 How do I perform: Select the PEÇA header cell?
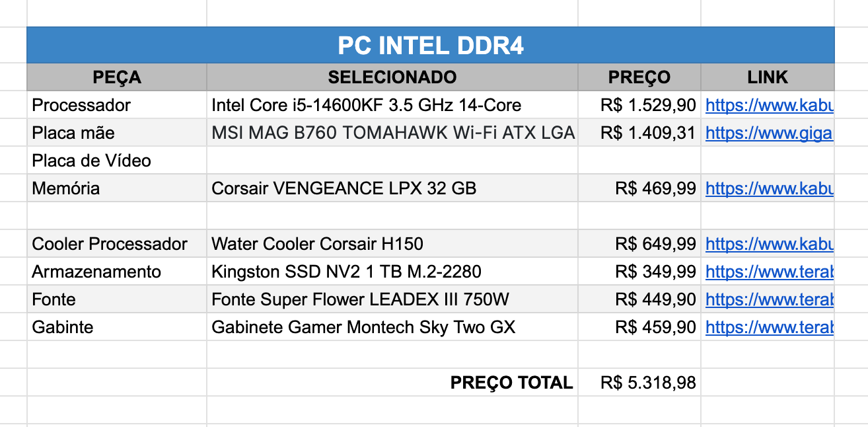point(117,77)
